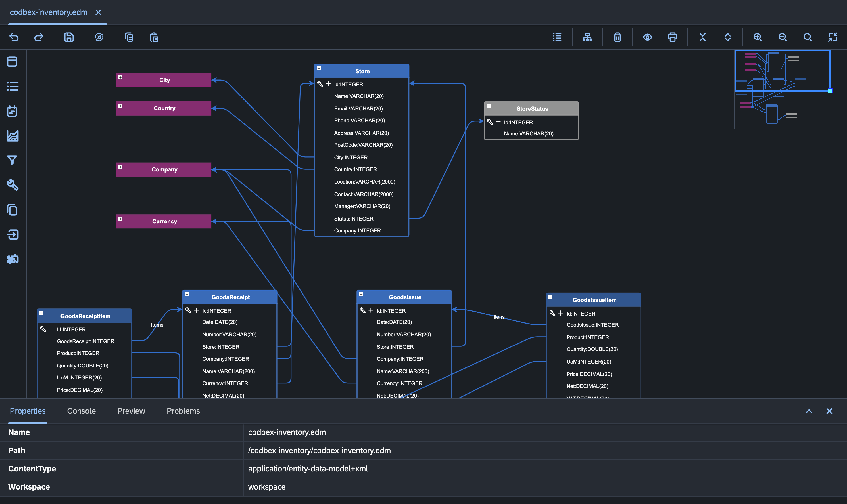Toggle the eye visibility icon
The image size is (847, 504).
(x=647, y=37)
